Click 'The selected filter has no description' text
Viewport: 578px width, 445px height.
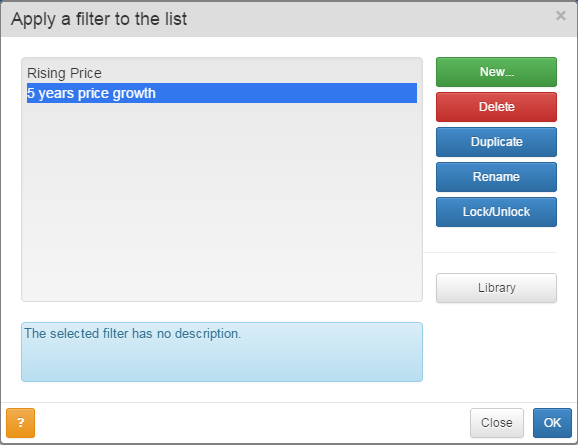[133, 334]
